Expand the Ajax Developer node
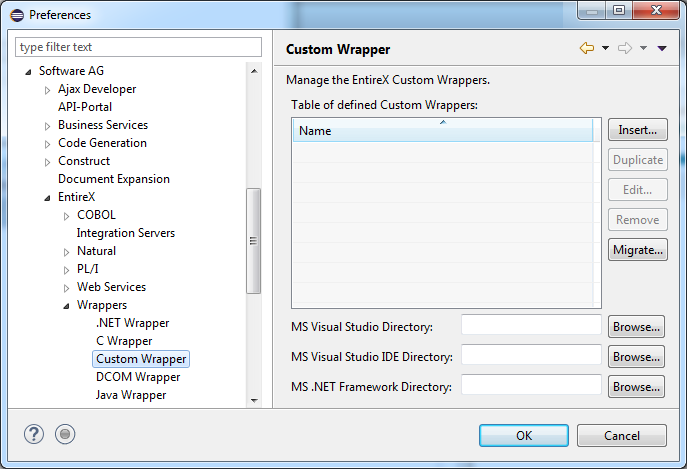 pyautogui.click(x=47, y=90)
